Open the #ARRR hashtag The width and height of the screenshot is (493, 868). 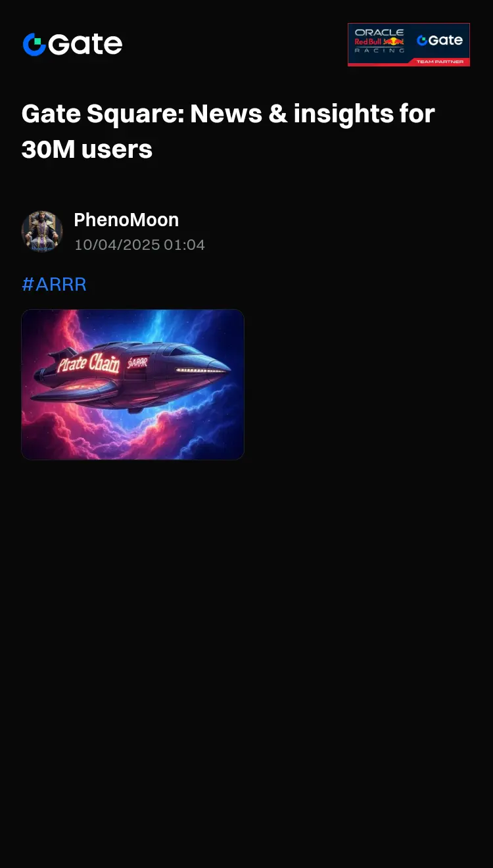54,285
